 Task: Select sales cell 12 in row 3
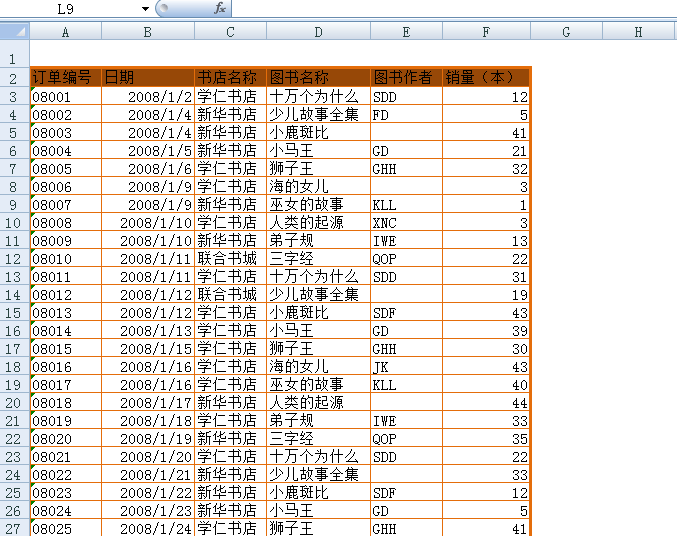click(486, 96)
